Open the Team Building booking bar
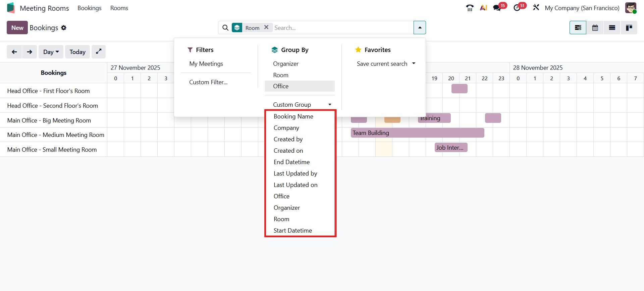644x291 pixels. (417, 133)
